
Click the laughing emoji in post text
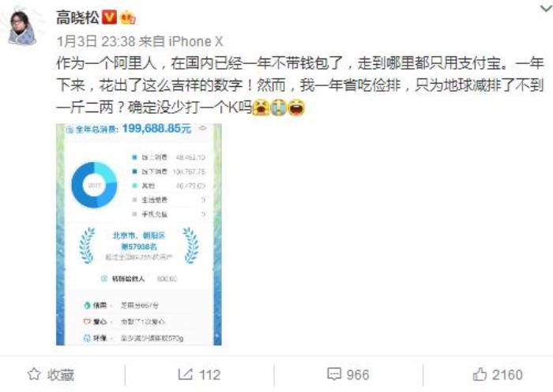296,107
